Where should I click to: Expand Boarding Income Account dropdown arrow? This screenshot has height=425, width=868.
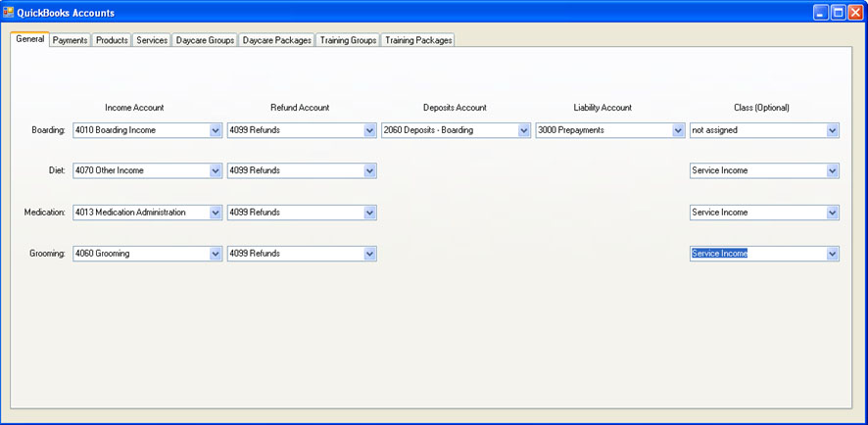pos(216,130)
